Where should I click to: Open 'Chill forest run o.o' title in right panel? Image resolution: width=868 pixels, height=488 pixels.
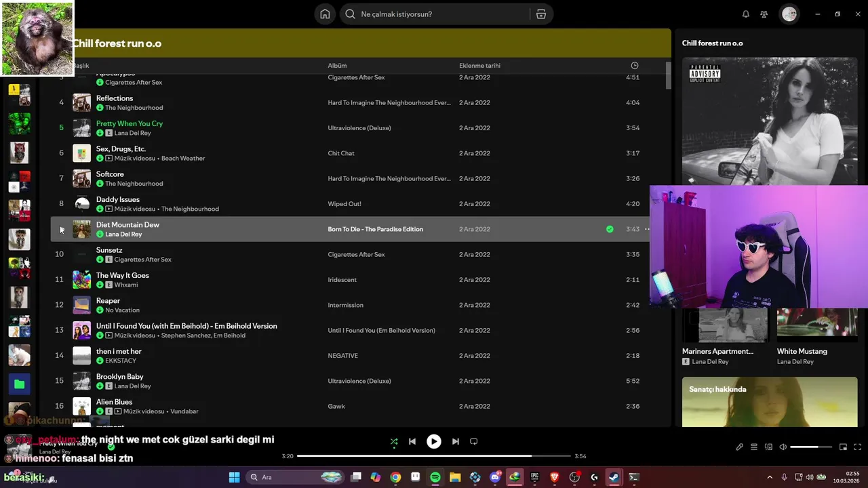point(713,43)
